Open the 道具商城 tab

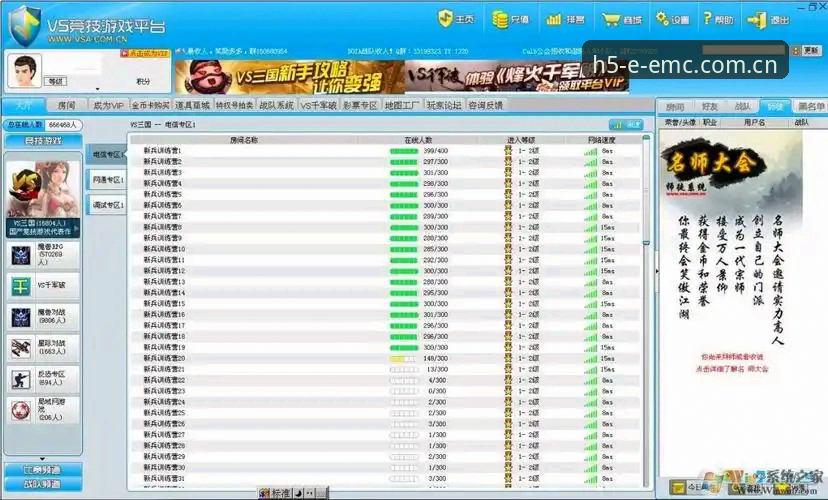click(193, 105)
